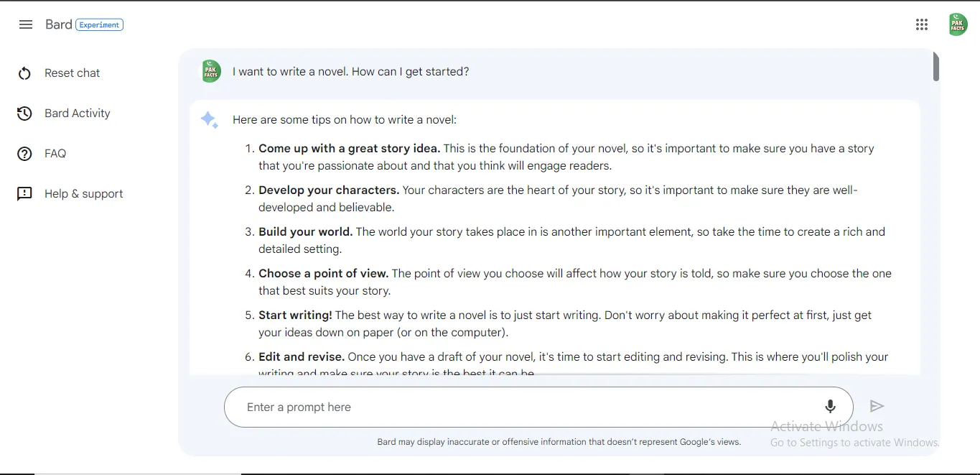Click the Experiment badge
The width and height of the screenshot is (980, 475).
point(99,24)
